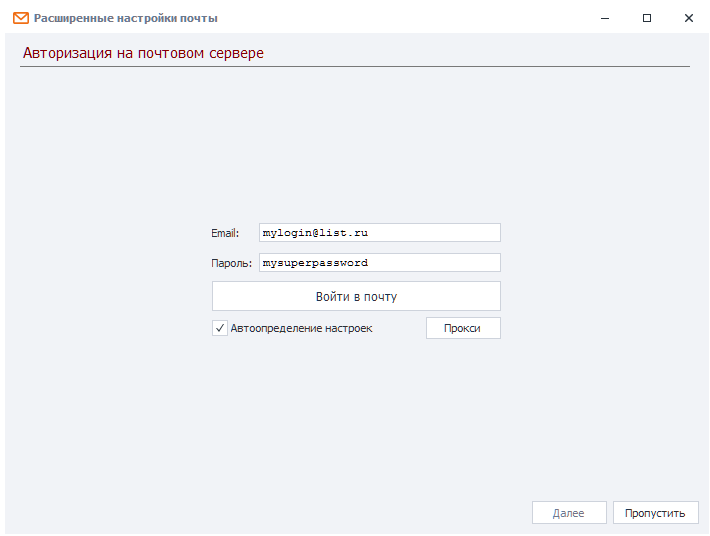Skip this step with Пропустить
This screenshot has width=710, height=536.
(x=655, y=513)
